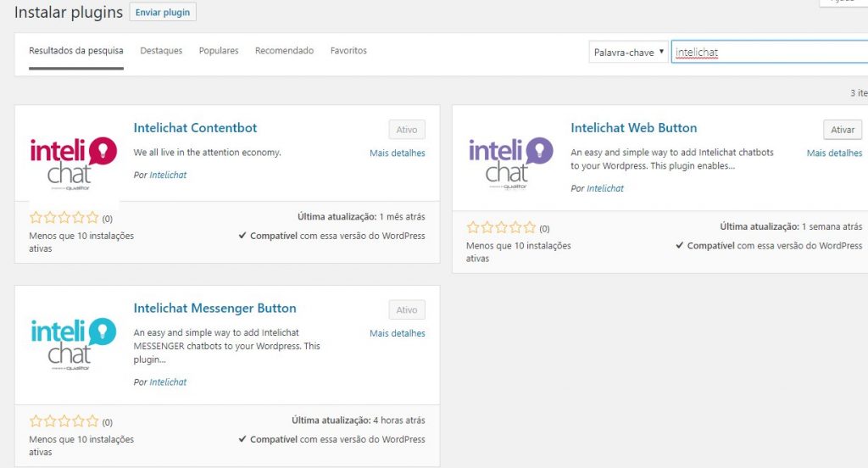868x468 pixels.
Task: Open the Favoritos tab
Action: (348, 50)
